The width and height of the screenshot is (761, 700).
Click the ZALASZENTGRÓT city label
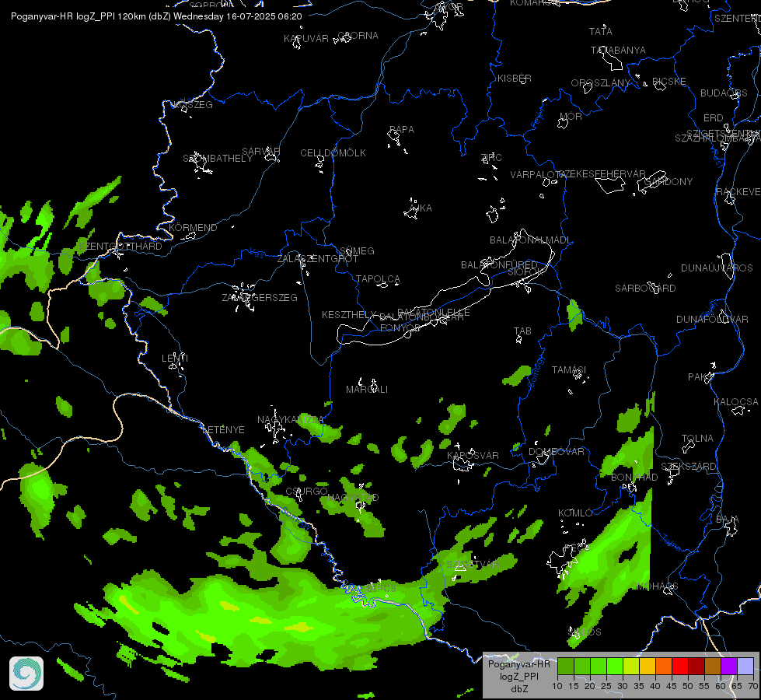coord(317,259)
